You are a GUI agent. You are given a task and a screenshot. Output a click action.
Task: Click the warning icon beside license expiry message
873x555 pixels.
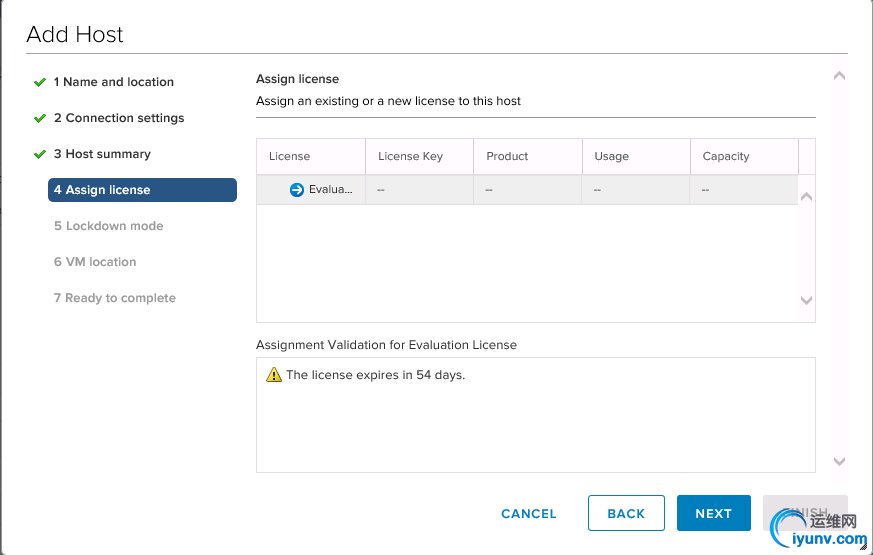[x=274, y=375]
